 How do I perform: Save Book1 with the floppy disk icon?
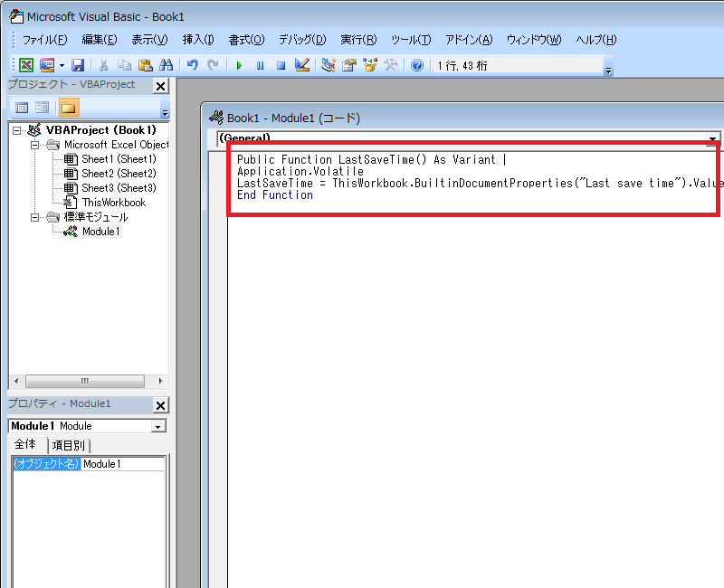click(78, 65)
